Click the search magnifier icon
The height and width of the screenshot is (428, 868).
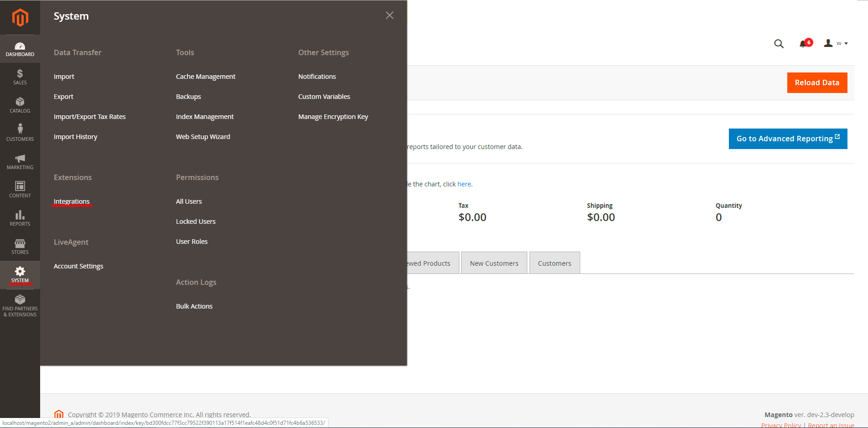779,44
